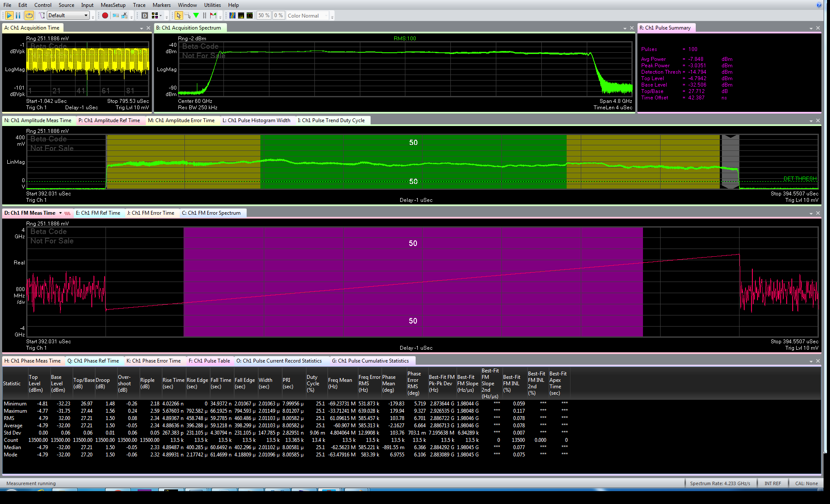Click the spectrogram color display icon
This screenshot has height=504, width=830.
point(232,15)
